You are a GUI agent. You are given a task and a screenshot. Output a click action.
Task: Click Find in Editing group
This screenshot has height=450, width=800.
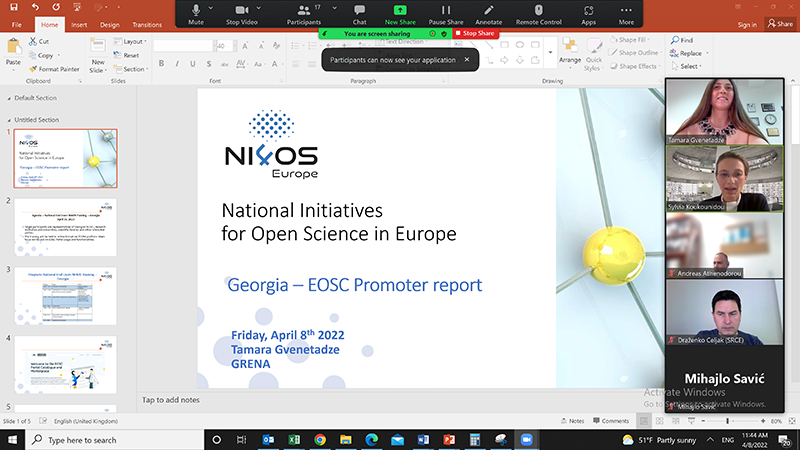tap(682, 40)
